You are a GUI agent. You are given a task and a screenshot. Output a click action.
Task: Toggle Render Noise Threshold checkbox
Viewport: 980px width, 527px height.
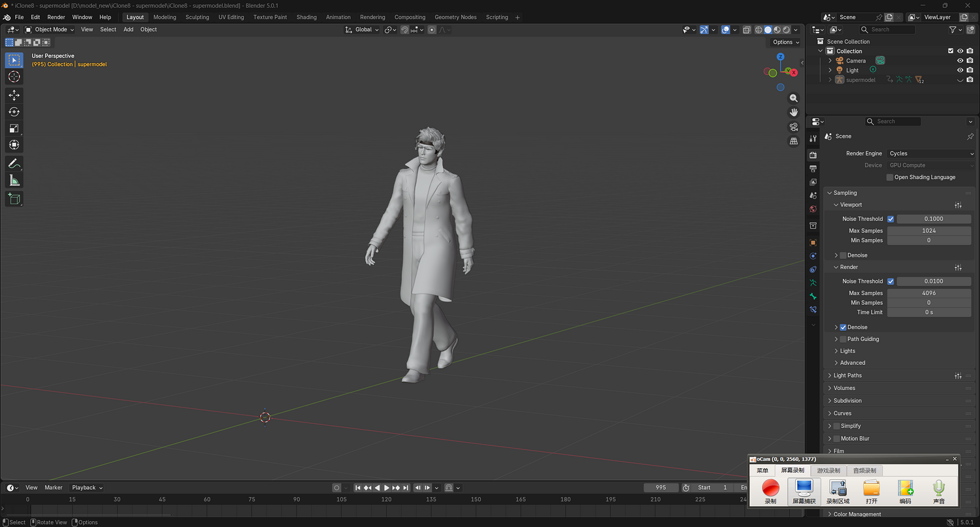click(x=890, y=281)
